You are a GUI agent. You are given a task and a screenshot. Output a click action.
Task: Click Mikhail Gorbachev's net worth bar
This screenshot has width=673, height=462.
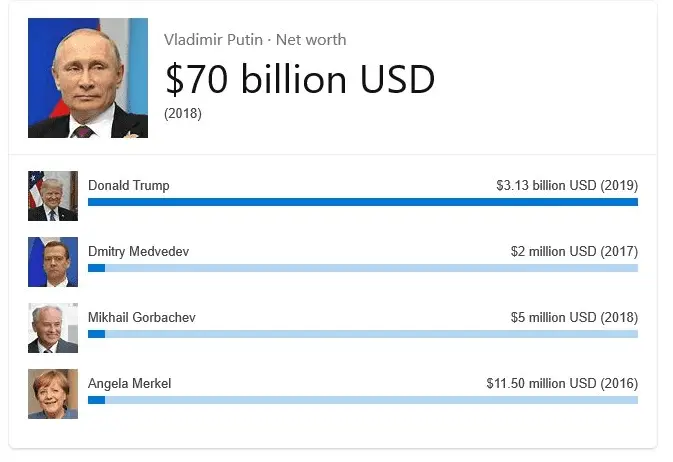tap(363, 334)
